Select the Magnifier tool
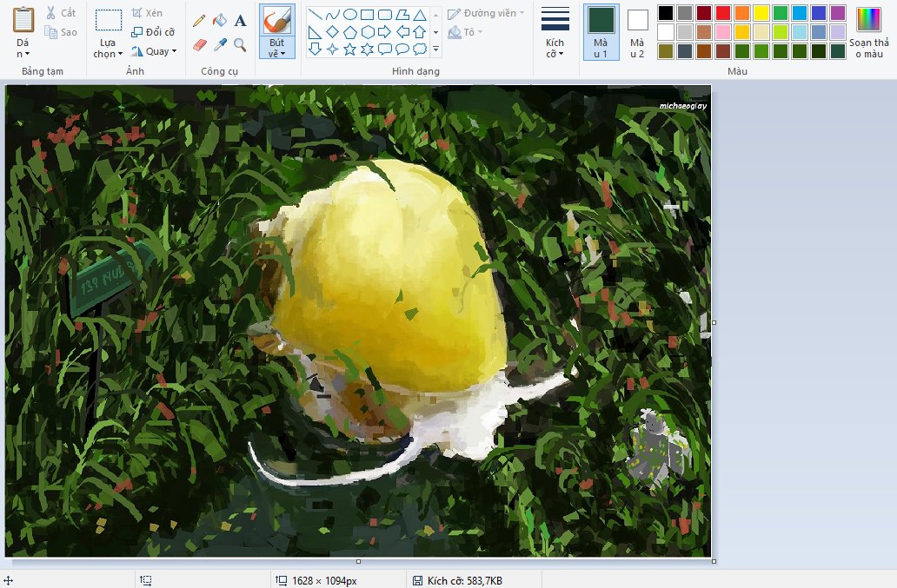Image resolution: width=897 pixels, height=588 pixels. [x=240, y=44]
